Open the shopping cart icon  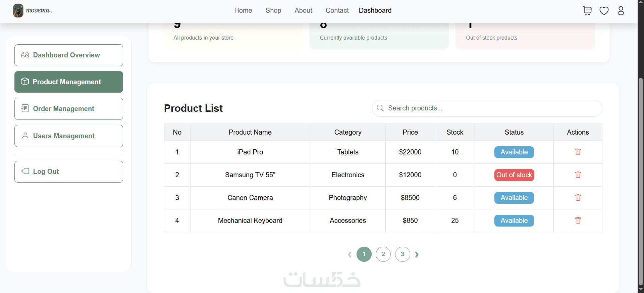pos(587,11)
